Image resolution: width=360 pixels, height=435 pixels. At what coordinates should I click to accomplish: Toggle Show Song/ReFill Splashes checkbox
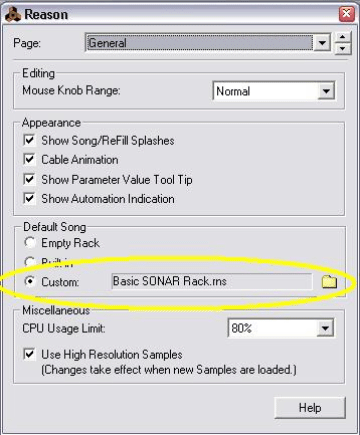coord(29,140)
